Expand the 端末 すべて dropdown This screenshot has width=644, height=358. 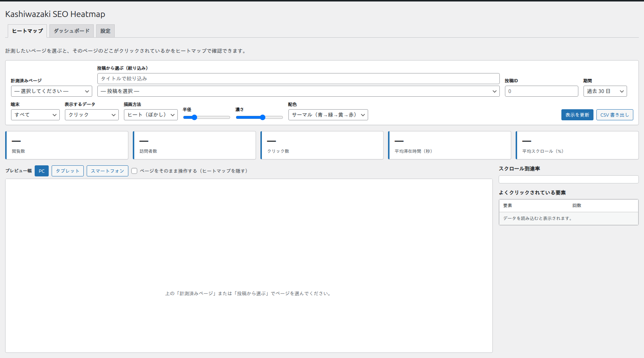pos(35,115)
